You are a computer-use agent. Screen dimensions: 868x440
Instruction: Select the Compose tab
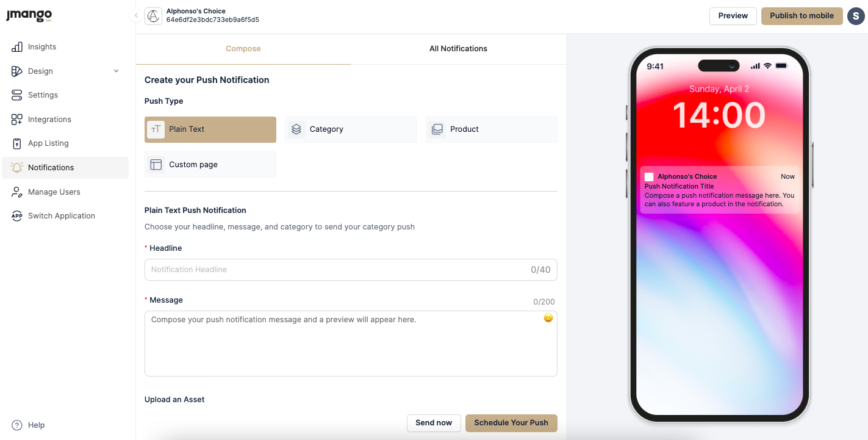tap(243, 49)
